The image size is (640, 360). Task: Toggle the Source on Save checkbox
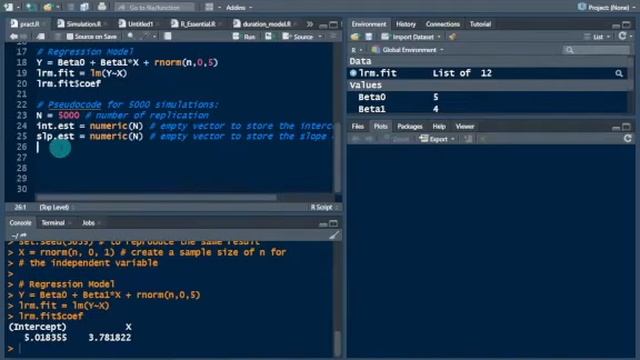pyautogui.click(x=70, y=37)
